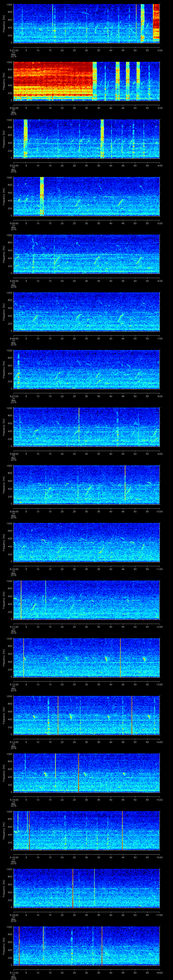The width and height of the screenshot is (173, 980).
Task: Click the '5:04:00' start time label
Action: pos(14,223)
